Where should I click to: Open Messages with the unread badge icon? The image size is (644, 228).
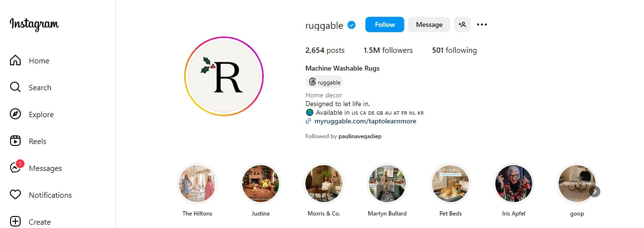(x=15, y=168)
